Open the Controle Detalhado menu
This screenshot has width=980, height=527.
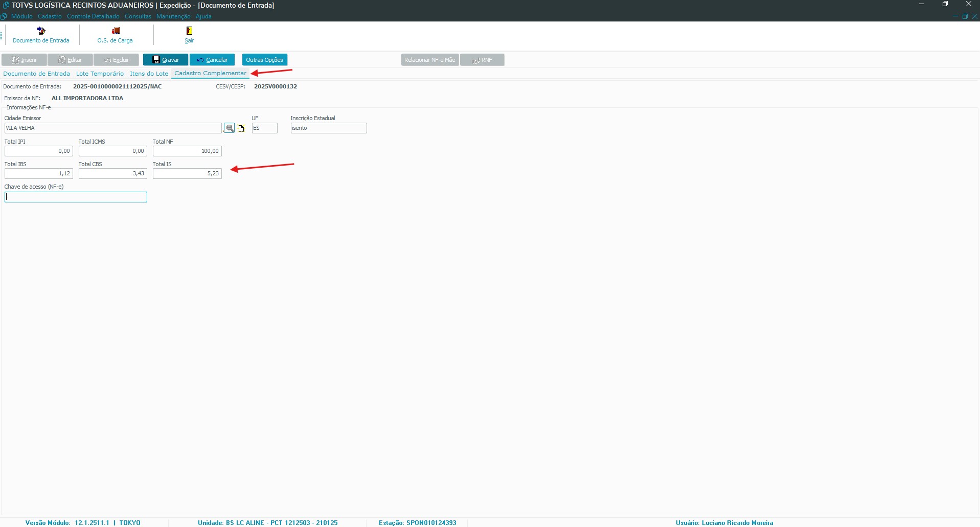point(93,16)
